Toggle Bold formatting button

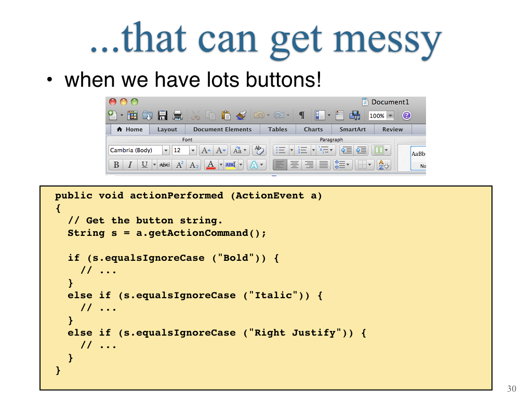pos(116,165)
